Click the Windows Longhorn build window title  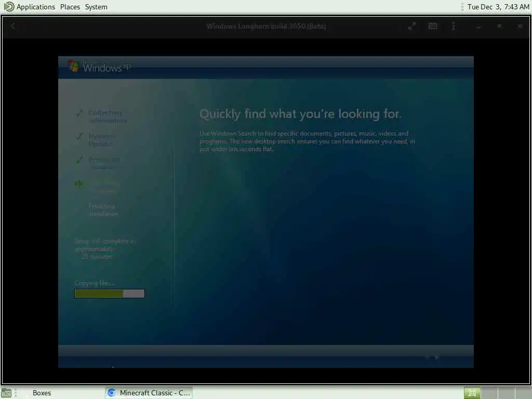[266, 26]
